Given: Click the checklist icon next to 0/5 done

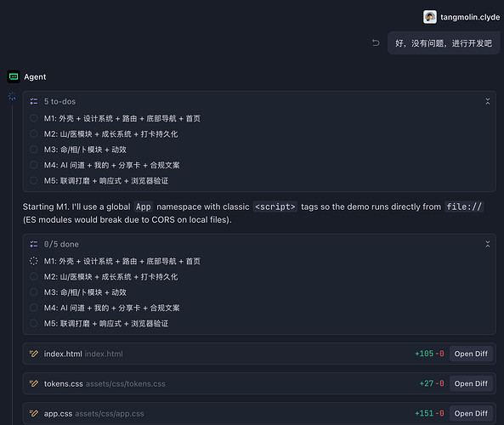Looking at the screenshot, I should [x=34, y=244].
